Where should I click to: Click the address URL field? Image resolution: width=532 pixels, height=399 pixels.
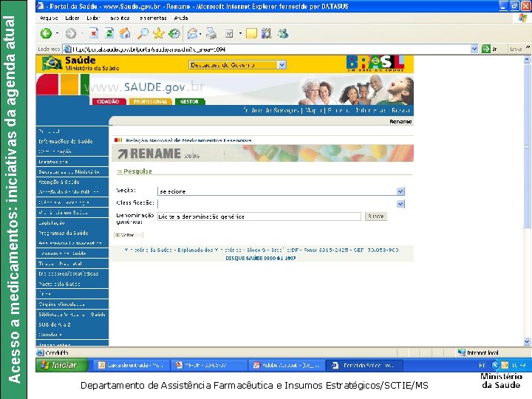[x=271, y=50]
